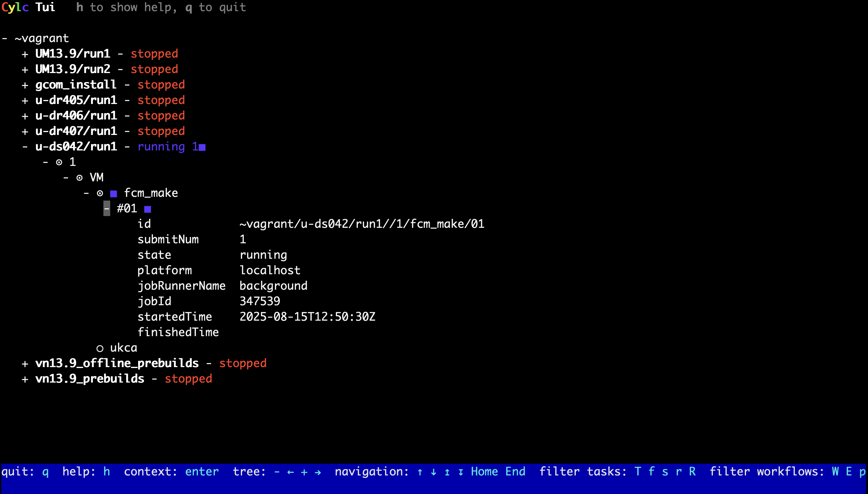Click the 'running' status of u-ds042/run1
This screenshot has width=868, height=494.
(162, 147)
